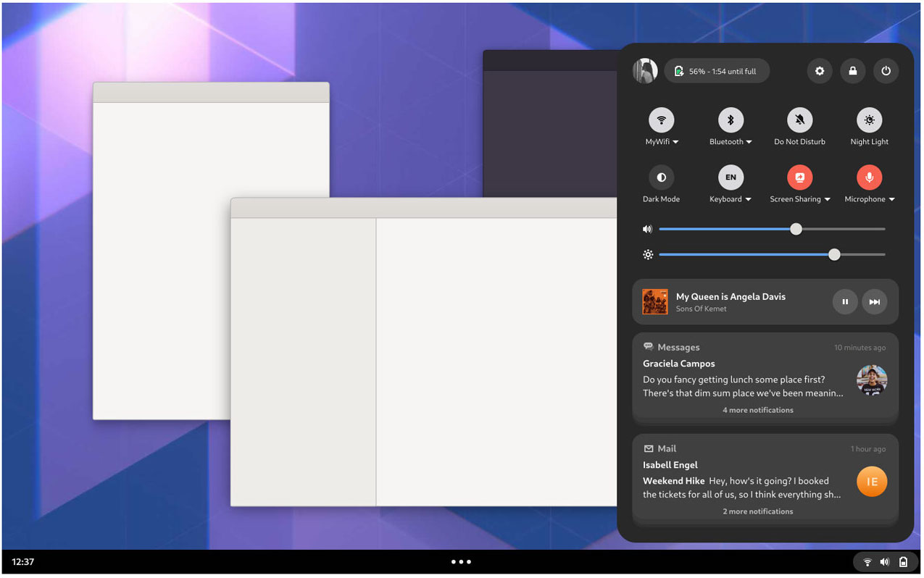Open the 12:37 clock menu
This screenshot has width=924, height=578.
pos(23,561)
